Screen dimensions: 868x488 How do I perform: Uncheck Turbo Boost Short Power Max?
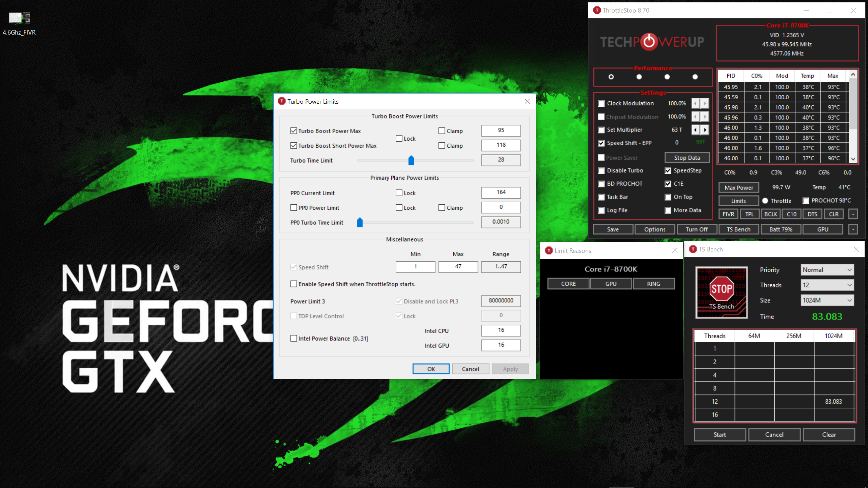[294, 146]
